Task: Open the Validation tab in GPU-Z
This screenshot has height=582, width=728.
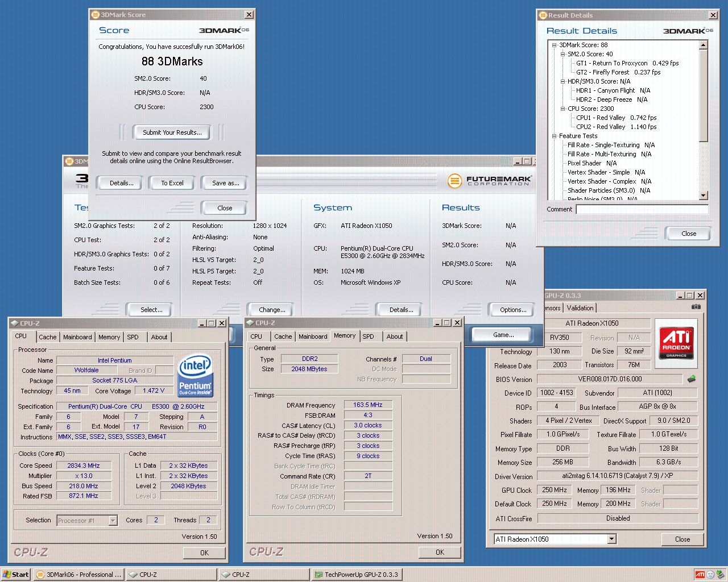Action: pyautogui.click(x=580, y=307)
